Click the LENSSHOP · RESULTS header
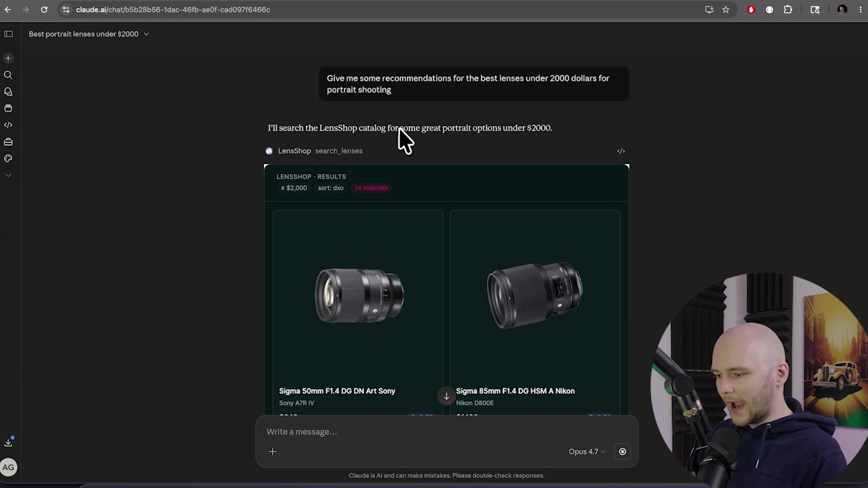The height and width of the screenshot is (488, 868). 311,177
